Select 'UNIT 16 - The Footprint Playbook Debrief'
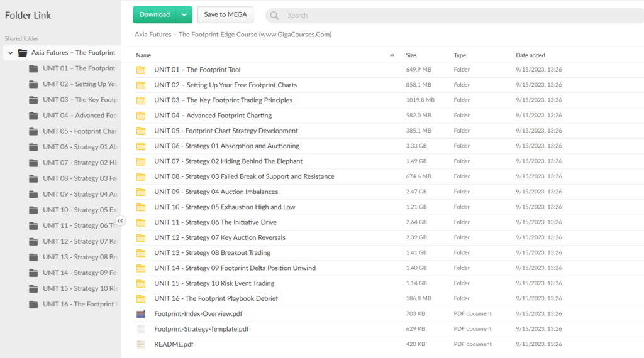The image size is (644, 358). click(x=216, y=298)
